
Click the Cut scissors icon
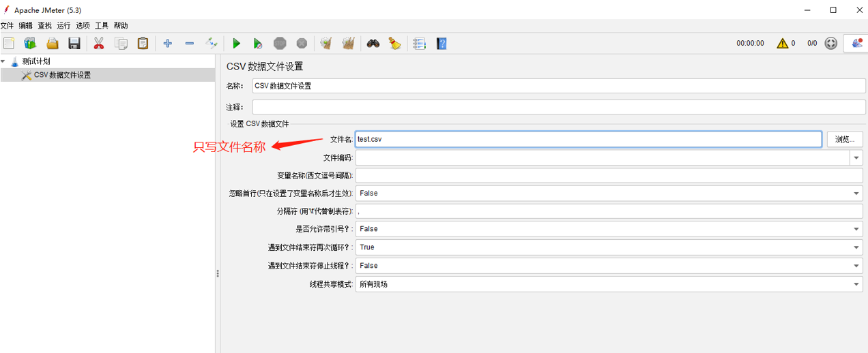point(99,43)
